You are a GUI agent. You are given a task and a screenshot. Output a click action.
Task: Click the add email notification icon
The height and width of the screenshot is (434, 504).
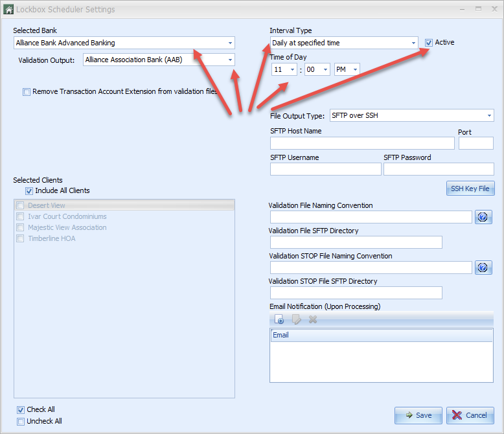click(x=279, y=319)
